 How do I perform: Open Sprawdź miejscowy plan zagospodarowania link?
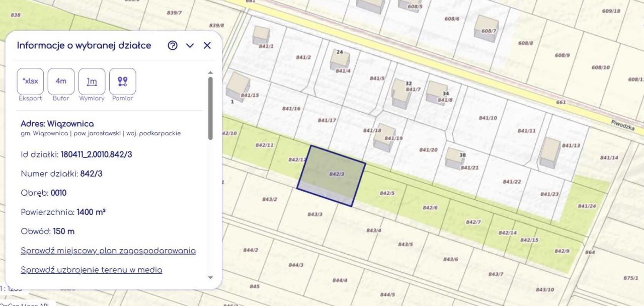(x=108, y=251)
